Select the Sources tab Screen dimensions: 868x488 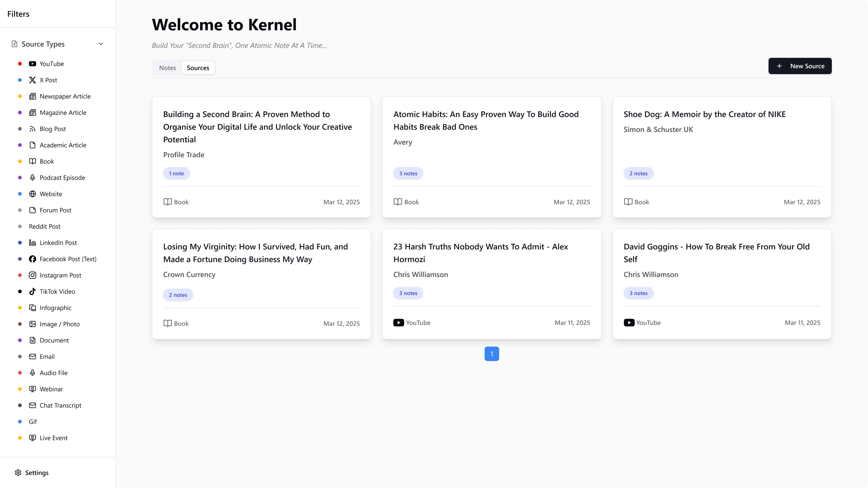198,68
